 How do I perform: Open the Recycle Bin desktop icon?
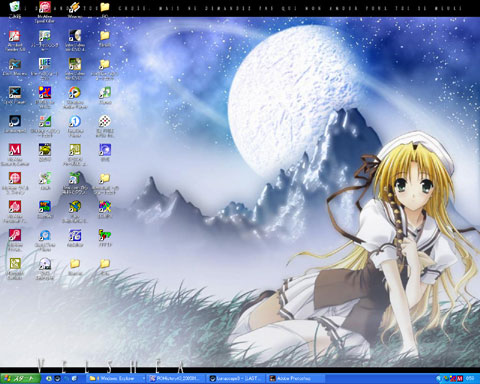coord(15,7)
